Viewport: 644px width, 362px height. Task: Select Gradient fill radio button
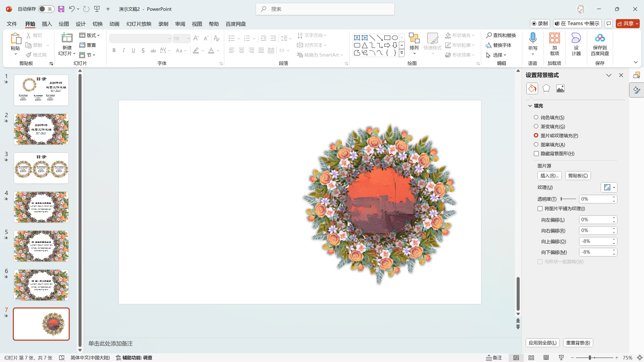click(536, 126)
